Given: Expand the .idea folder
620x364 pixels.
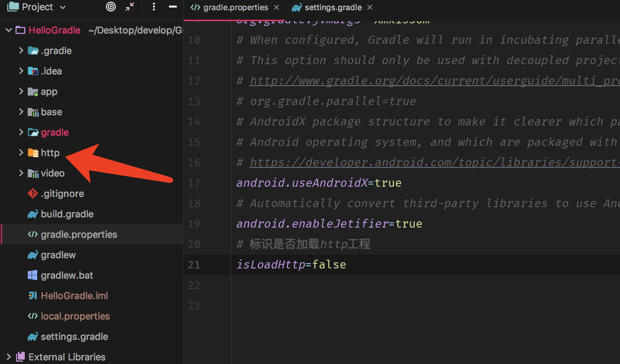Looking at the screenshot, I should coord(21,71).
